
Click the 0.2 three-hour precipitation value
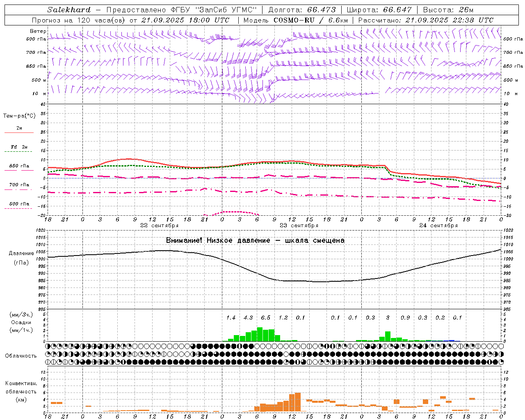coord(440,317)
